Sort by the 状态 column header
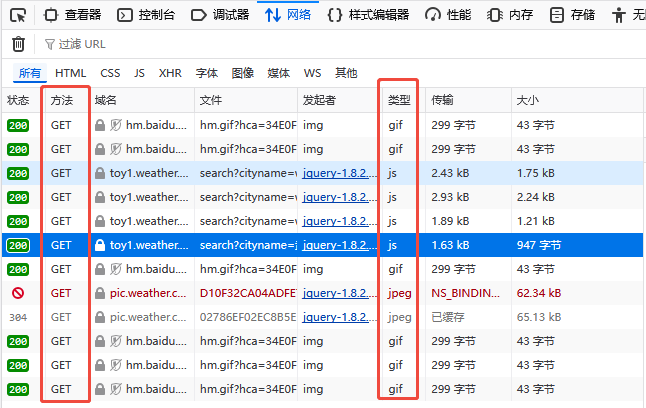The image size is (646, 408). 18,100
